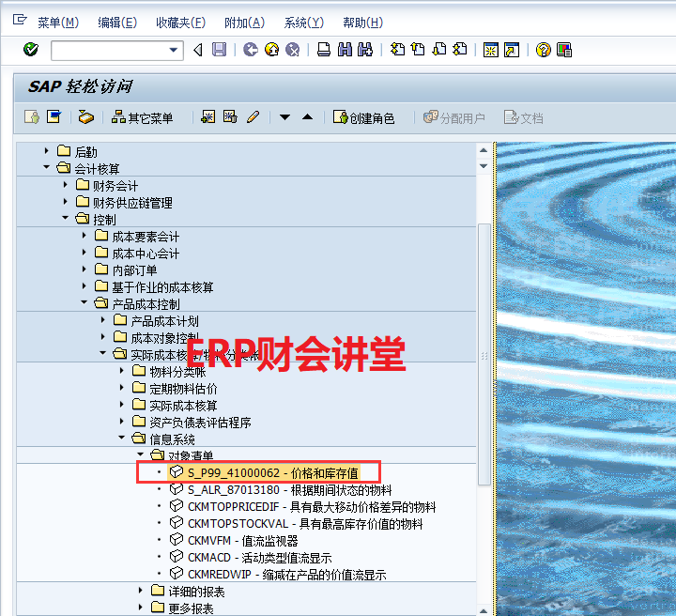Image resolution: width=676 pixels, height=616 pixels.
Task: Click the pencil Change favorites icon
Action: click(x=253, y=117)
